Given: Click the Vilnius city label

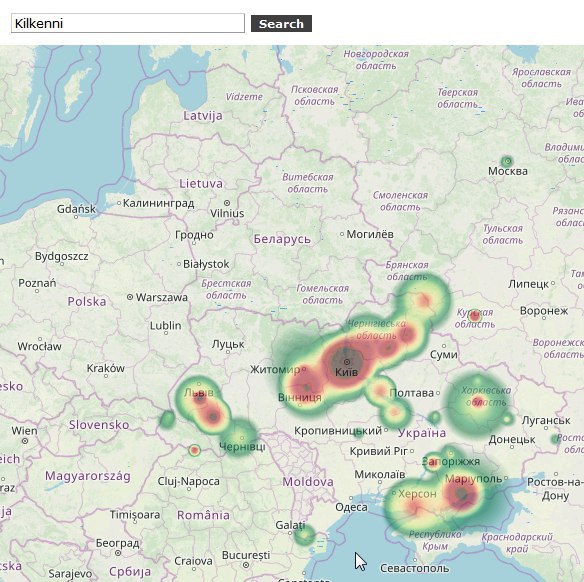Looking at the screenshot, I should [227, 213].
